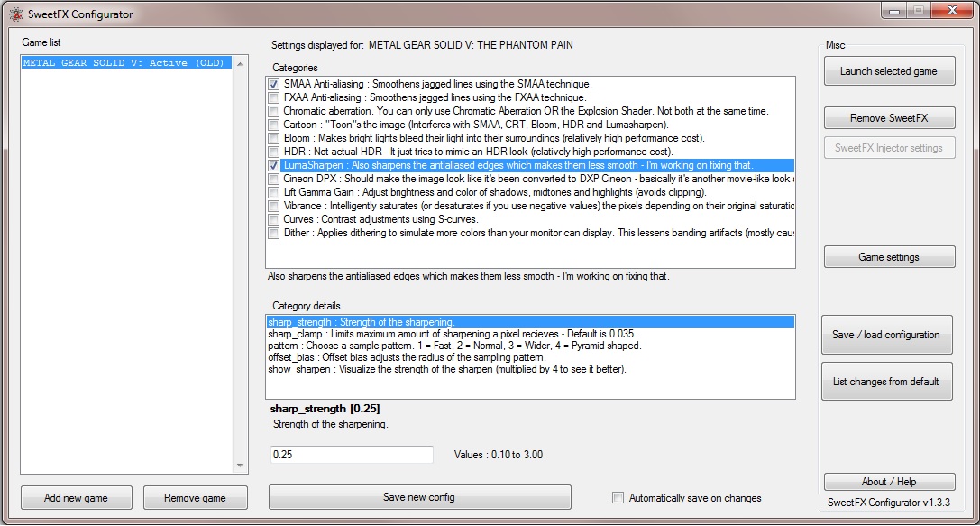The height and width of the screenshot is (526, 980).
Task: Select offset_bias detail row
Action: (x=407, y=358)
